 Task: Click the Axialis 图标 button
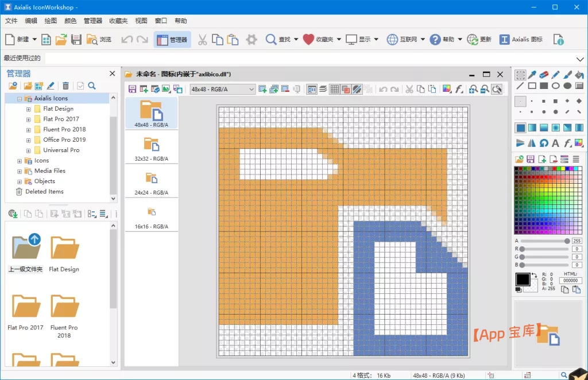pos(521,40)
